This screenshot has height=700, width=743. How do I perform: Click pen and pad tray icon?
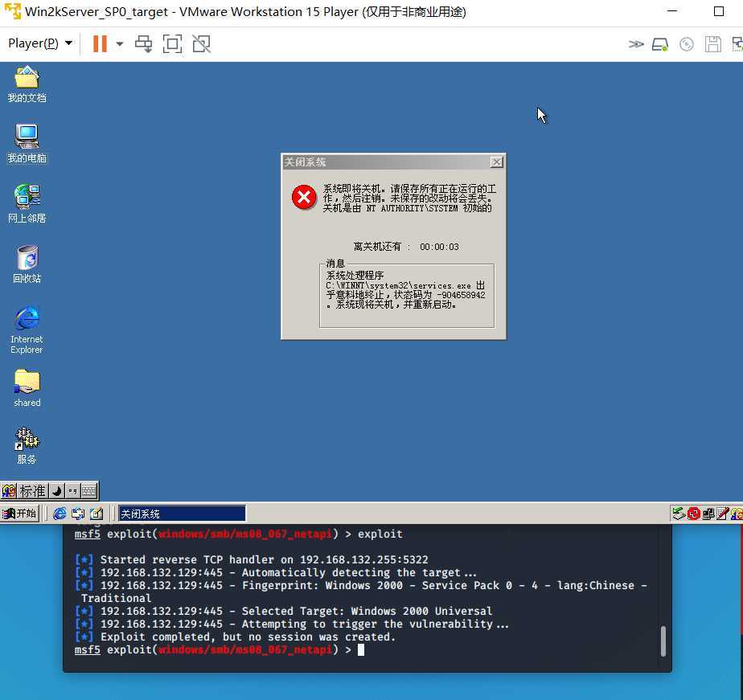723,514
